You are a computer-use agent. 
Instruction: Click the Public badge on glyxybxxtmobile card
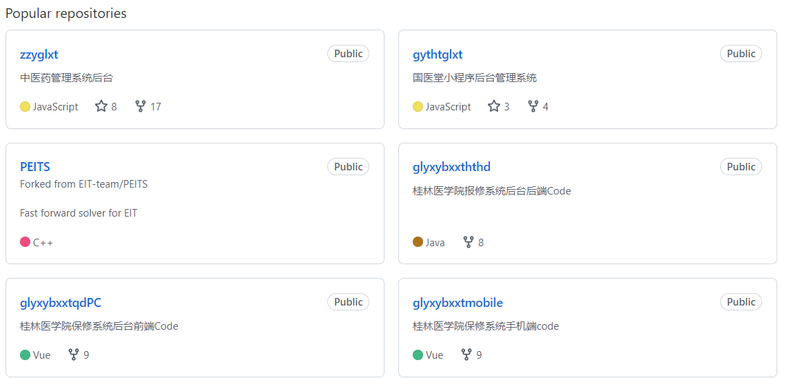tap(741, 302)
